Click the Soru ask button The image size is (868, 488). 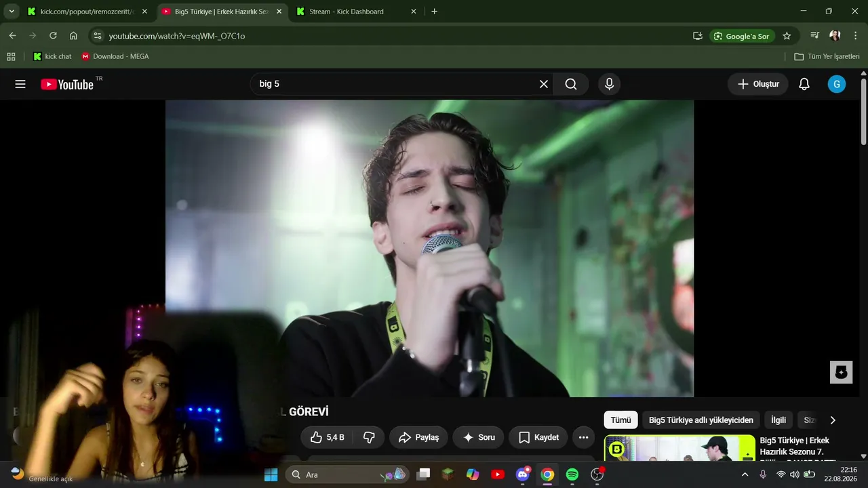pyautogui.click(x=478, y=437)
